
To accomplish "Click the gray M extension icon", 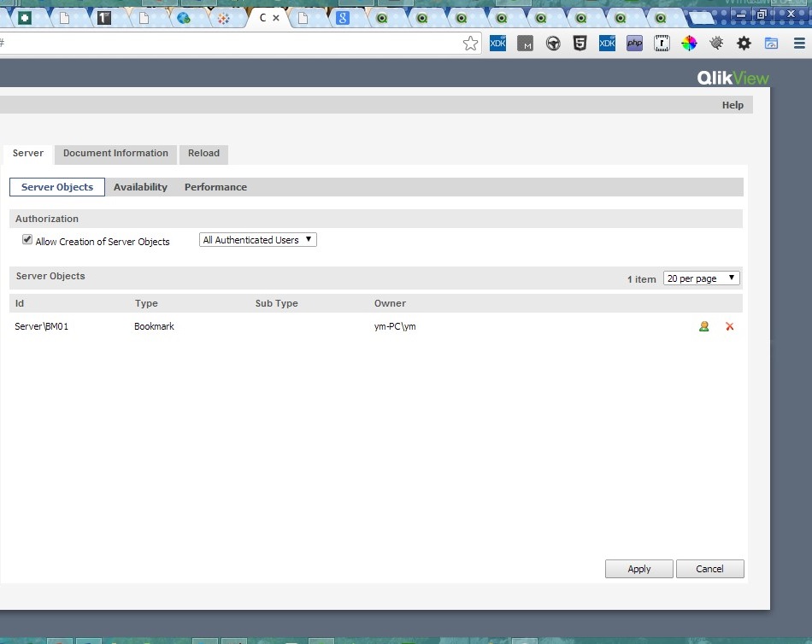I will (x=525, y=44).
